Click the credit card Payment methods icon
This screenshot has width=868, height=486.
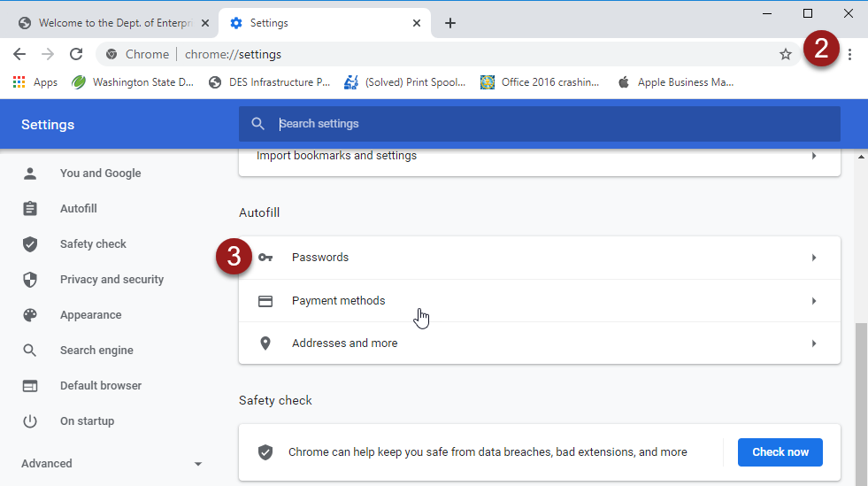[265, 301]
